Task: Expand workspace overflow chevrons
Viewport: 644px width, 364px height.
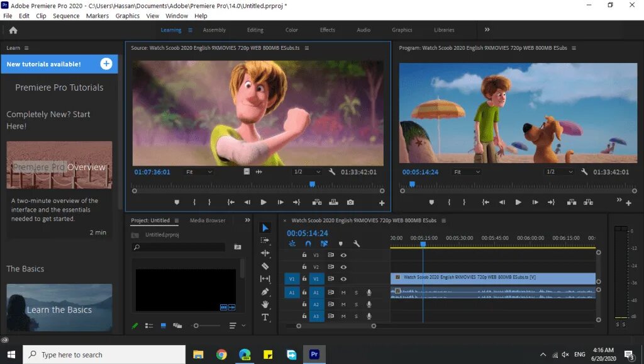Action: click(x=487, y=30)
